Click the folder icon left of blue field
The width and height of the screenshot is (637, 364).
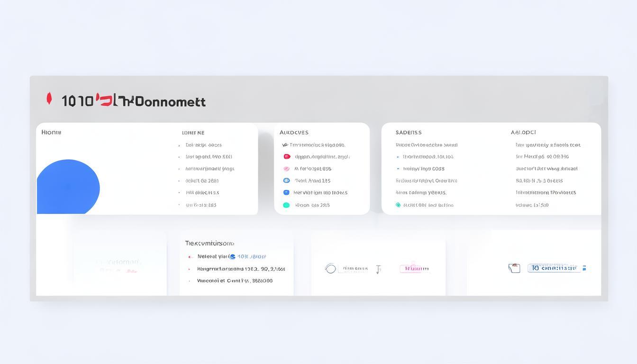pyautogui.click(x=514, y=268)
